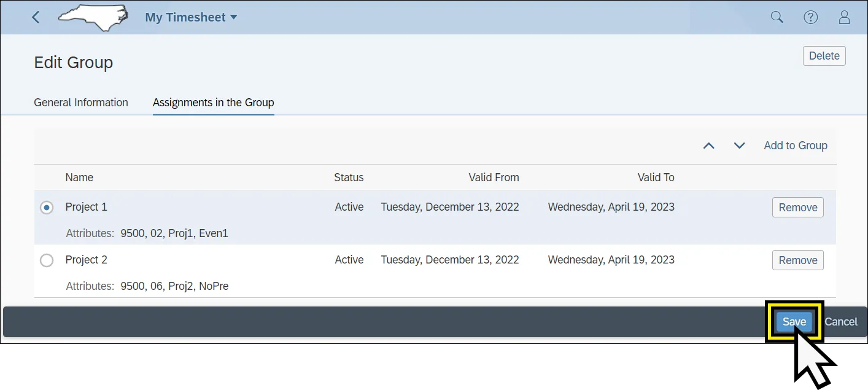Click the North Carolina state logo
Screen dimensions: 868x390
[x=93, y=16]
